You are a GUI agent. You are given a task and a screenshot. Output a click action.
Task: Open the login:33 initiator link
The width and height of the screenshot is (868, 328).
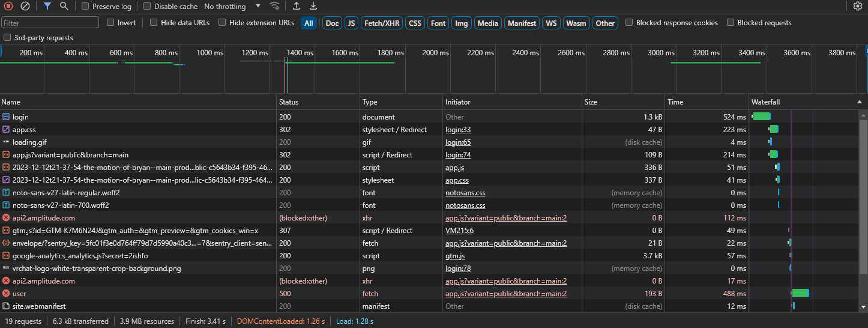[458, 130]
